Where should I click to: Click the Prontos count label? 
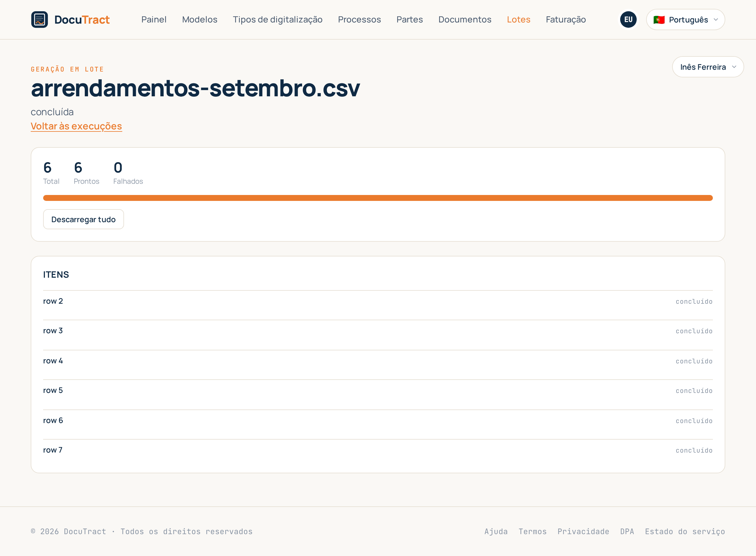coord(87,181)
